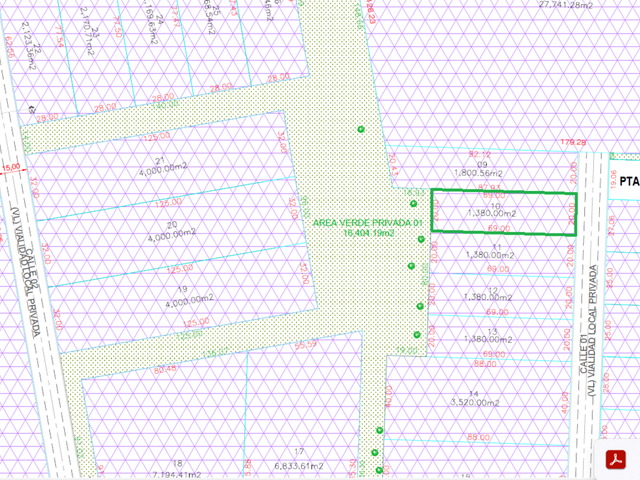Click the dimension '19.06' beside PTA
The image size is (640, 480).
pos(613,179)
